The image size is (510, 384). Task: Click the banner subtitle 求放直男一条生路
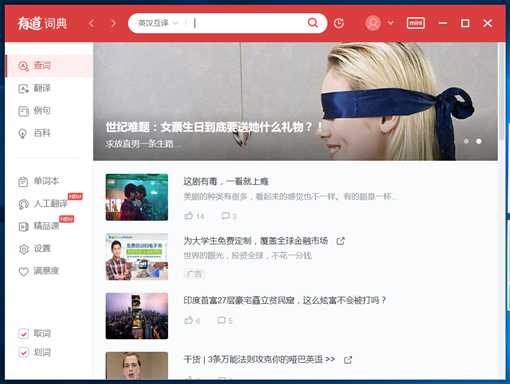(140, 144)
